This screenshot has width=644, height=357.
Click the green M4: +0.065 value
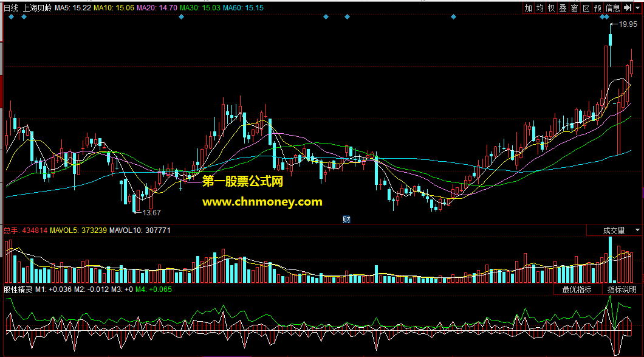(154, 289)
